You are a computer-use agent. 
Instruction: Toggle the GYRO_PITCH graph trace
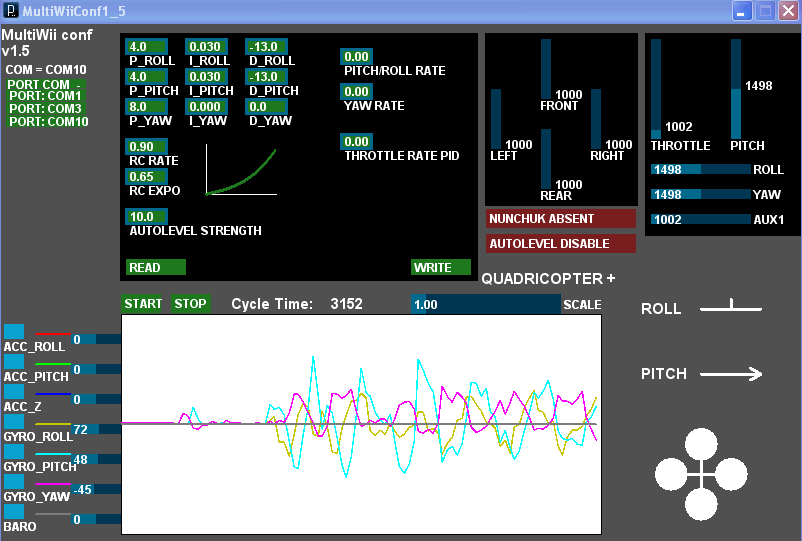[14, 452]
